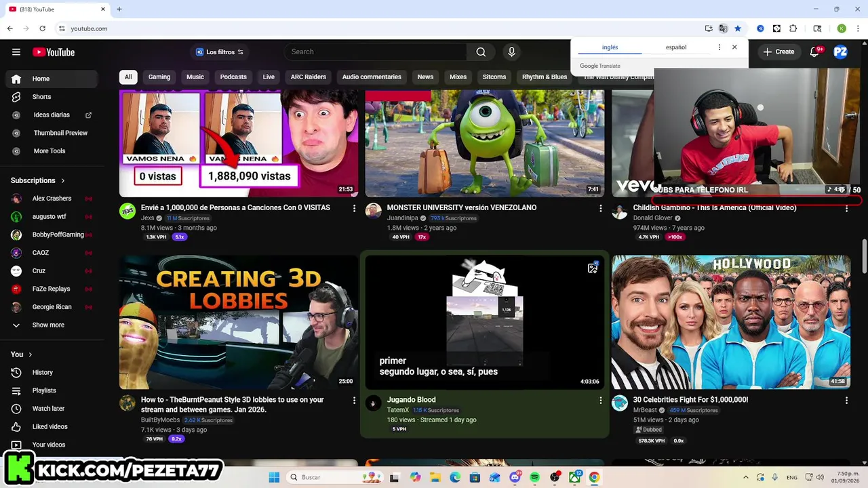Click the Windows Start button

(x=274, y=477)
